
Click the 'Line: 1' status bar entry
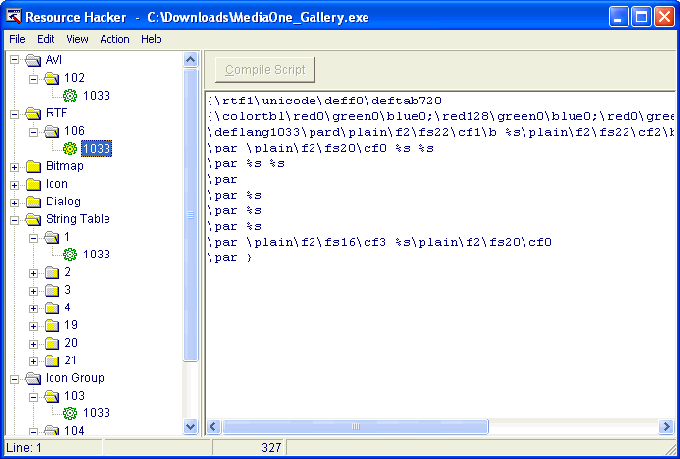click(x=24, y=448)
